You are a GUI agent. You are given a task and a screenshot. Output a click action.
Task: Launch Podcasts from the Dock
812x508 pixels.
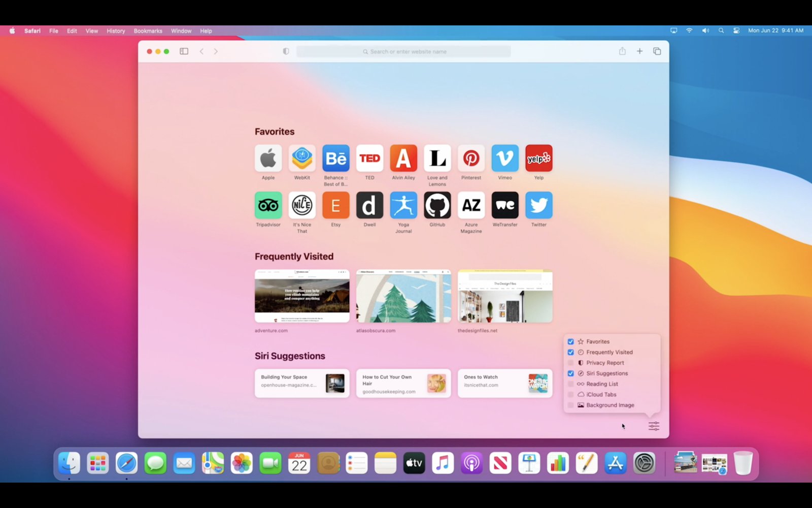(x=471, y=463)
